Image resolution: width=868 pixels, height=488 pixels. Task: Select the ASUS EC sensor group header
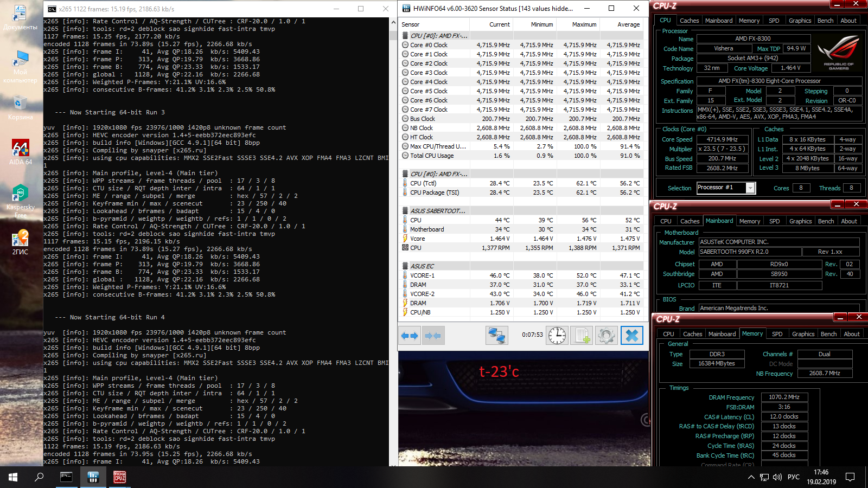pyautogui.click(x=521, y=266)
